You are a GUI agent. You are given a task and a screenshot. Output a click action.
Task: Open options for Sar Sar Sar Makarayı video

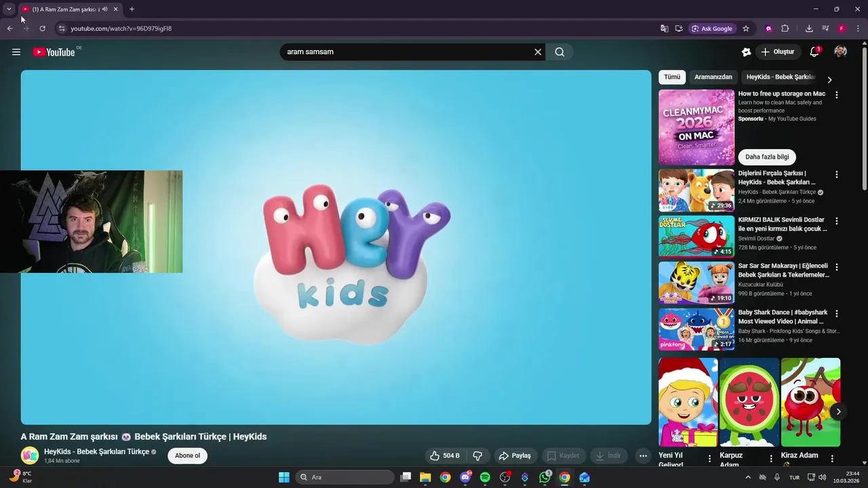pyautogui.click(x=836, y=267)
